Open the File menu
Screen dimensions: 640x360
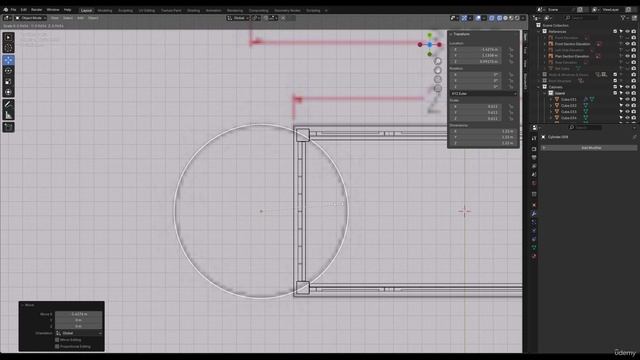coord(13,10)
